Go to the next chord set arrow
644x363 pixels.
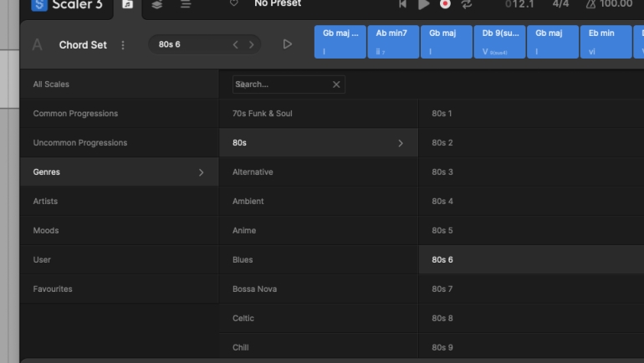(251, 44)
